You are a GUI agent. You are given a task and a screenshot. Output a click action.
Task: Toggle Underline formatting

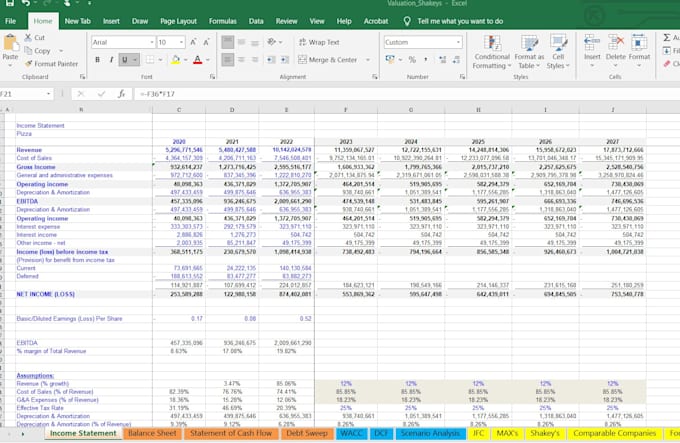point(125,60)
